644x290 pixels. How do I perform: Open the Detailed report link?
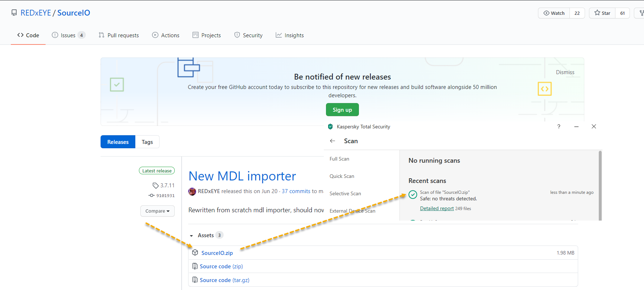(437, 208)
